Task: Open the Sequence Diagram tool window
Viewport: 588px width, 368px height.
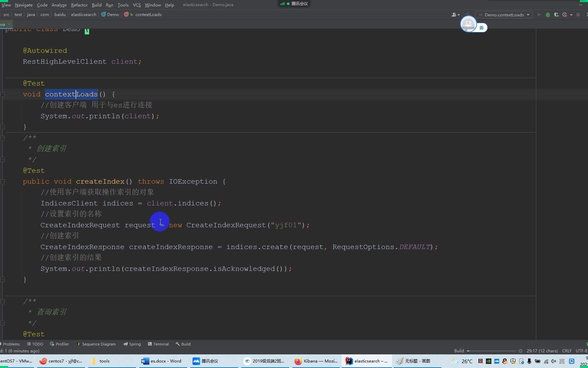Action: [x=96, y=344]
